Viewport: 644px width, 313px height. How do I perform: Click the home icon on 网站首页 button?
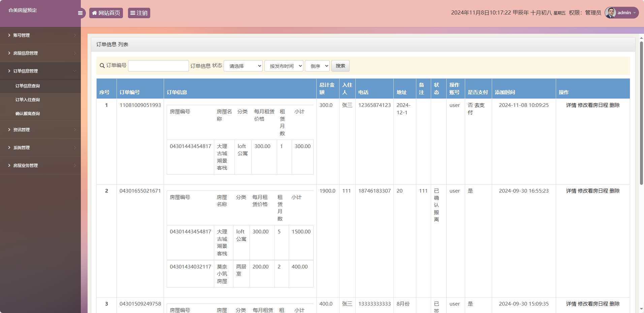click(x=94, y=13)
